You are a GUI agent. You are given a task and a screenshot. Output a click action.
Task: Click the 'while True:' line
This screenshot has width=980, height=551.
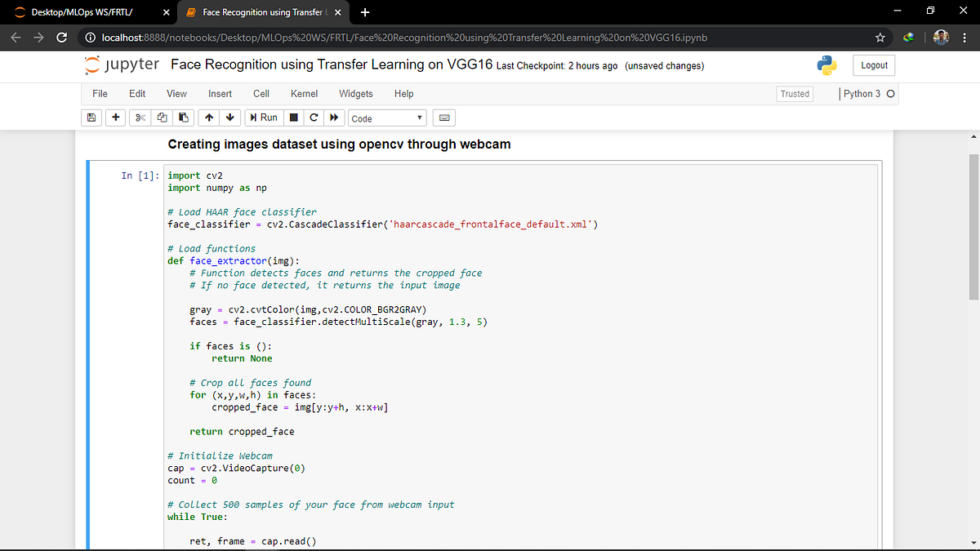click(198, 517)
